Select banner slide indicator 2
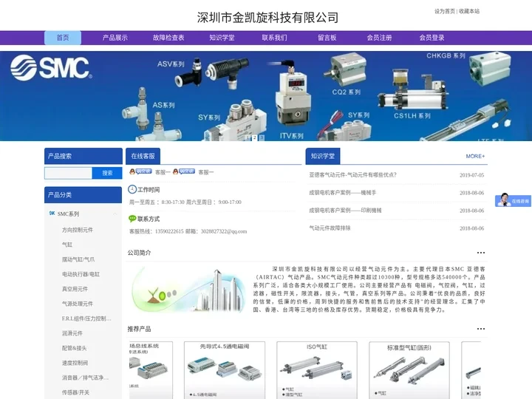The width and height of the screenshot is (532, 399). tap(255, 137)
